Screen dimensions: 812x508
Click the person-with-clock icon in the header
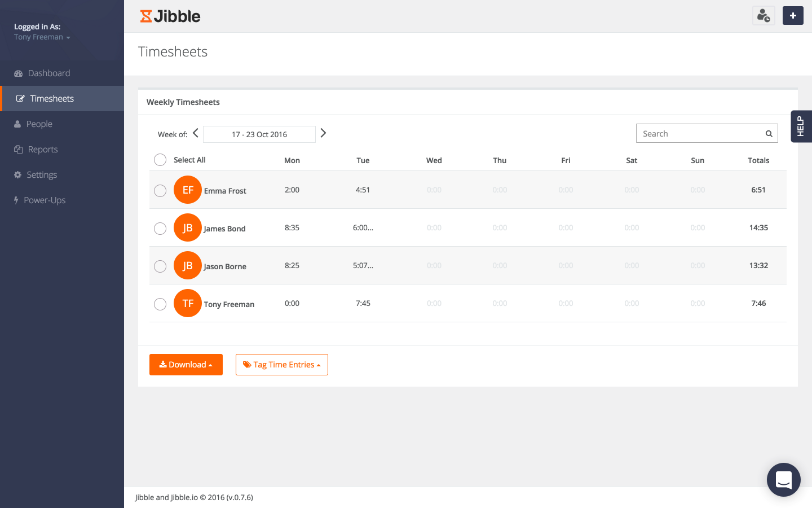pyautogui.click(x=764, y=15)
